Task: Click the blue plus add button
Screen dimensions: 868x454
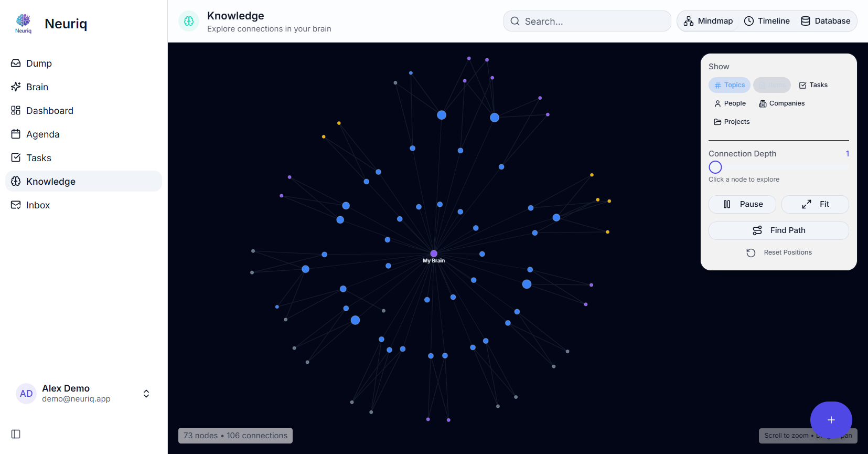Action: [x=831, y=420]
